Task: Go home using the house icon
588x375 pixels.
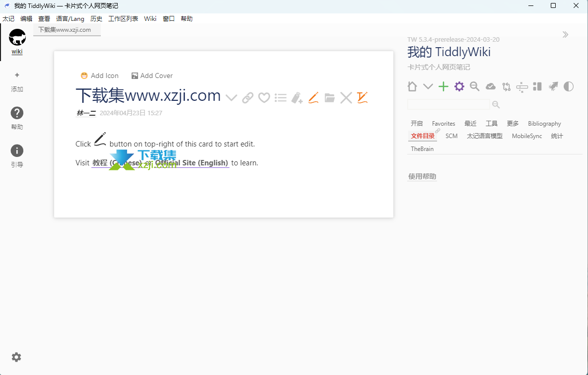Action: pos(412,86)
